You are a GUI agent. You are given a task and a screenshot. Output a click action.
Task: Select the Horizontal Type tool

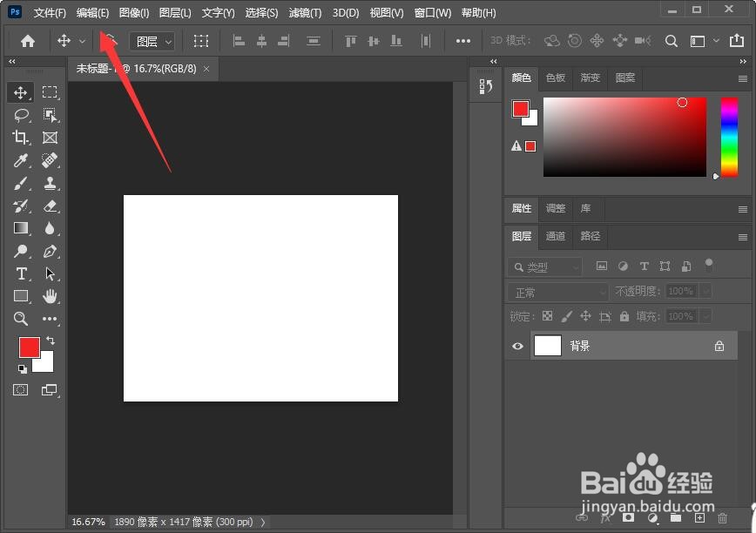pyautogui.click(x=21, y=273)
